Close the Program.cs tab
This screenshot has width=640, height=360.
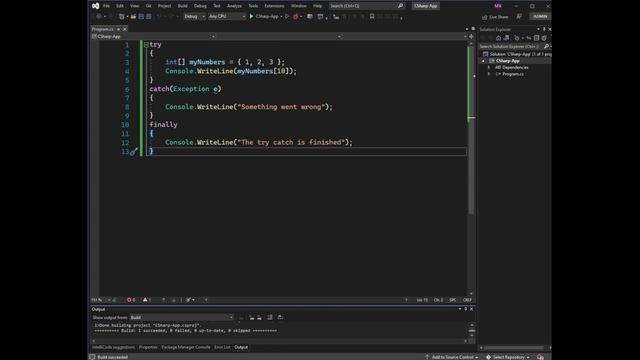pos(125,29)
